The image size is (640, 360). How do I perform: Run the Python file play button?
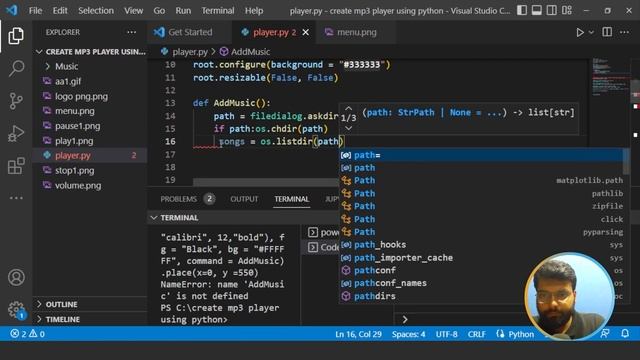pyautogui.click(x=580, y=32)
